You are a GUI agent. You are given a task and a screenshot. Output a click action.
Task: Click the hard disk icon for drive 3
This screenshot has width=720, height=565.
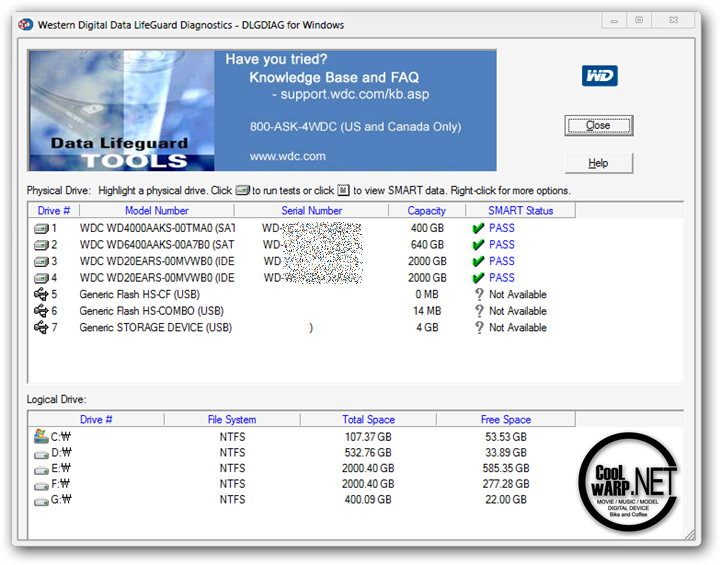pyautogui.click(x=41, y=261)
